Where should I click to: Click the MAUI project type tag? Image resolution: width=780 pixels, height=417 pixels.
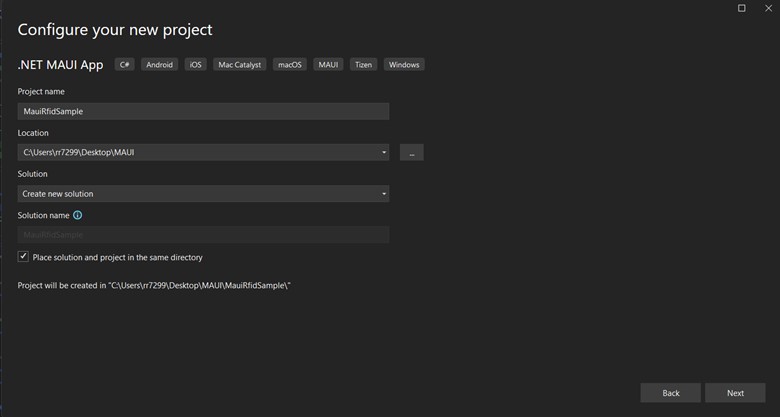tap(328, 64)
